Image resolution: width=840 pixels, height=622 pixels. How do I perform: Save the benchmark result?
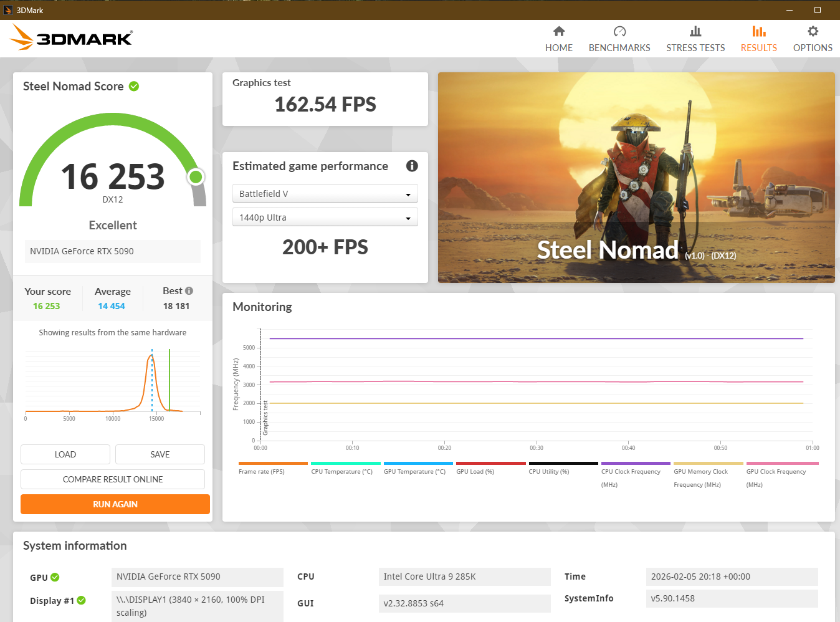pos(160,454)
